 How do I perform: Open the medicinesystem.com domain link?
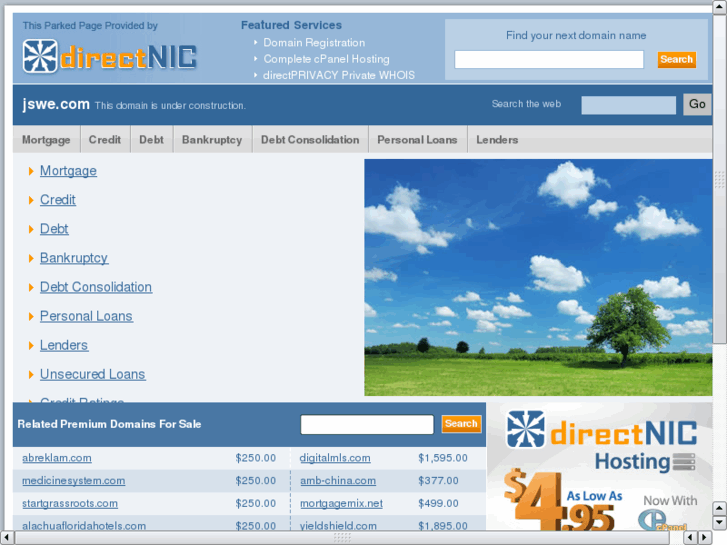(x=73, y=481)
